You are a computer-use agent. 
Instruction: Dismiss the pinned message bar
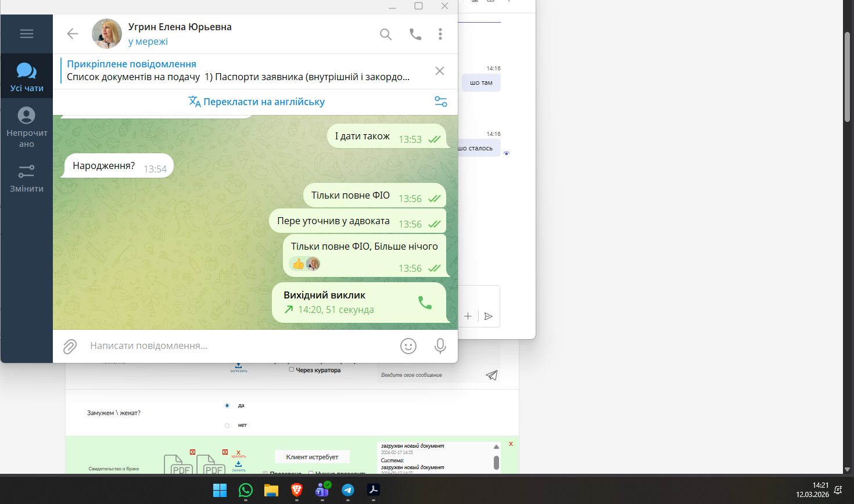[440, 71]
